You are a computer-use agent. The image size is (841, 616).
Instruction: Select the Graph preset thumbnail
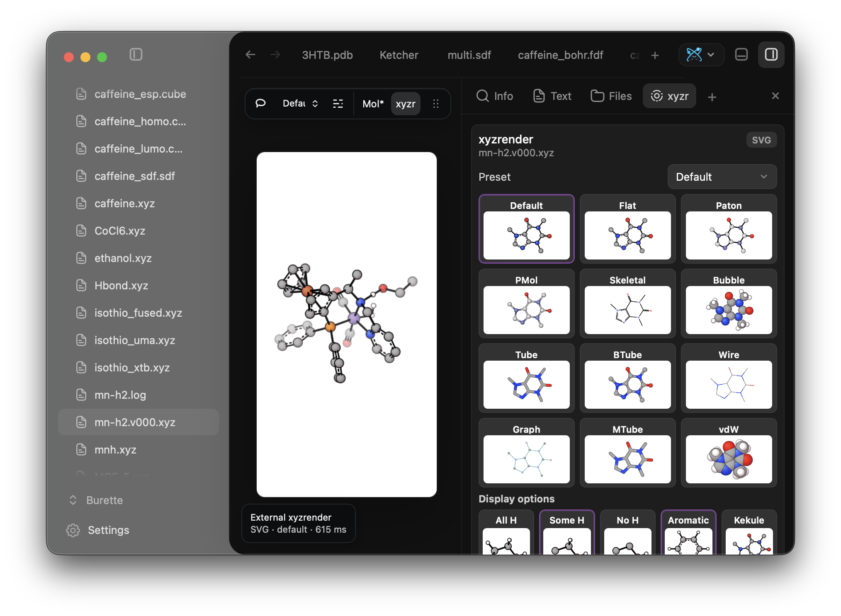(526, 453)
